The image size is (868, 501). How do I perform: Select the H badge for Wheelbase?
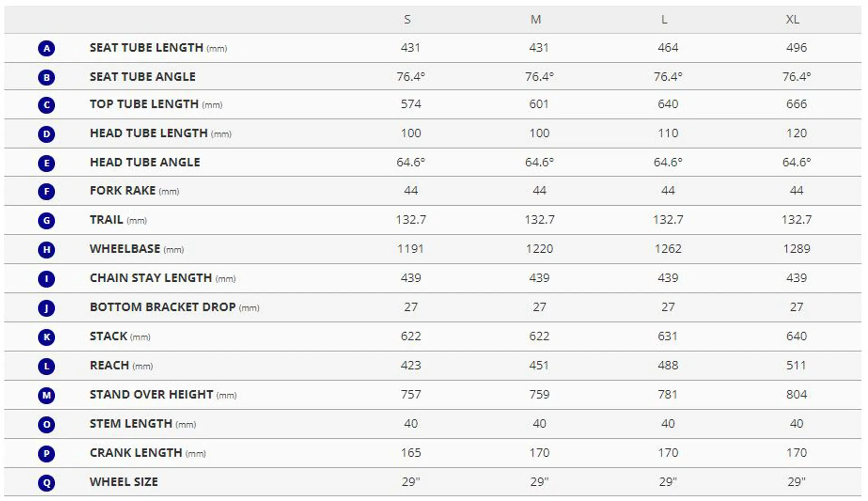click(x=47, y=250)
